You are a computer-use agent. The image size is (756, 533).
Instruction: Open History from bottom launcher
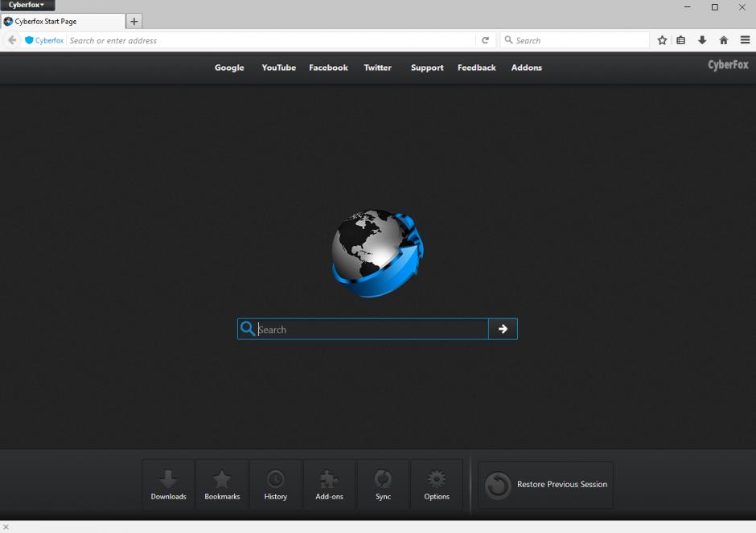pyautogui.click(x=276, y=484)
